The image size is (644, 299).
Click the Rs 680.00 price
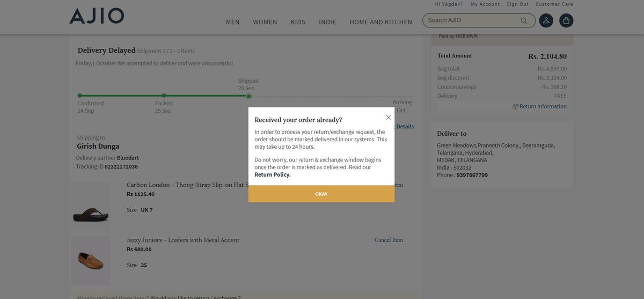tap(139, 249)
